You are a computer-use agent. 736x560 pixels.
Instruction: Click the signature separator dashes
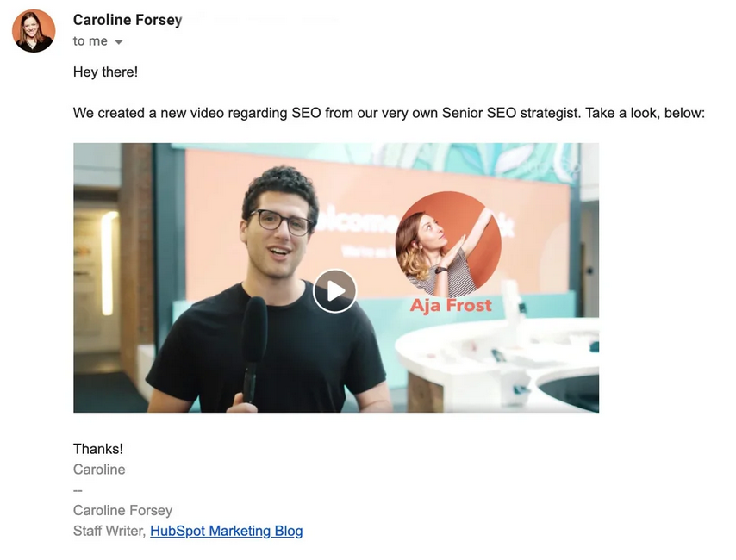click(78, 490)
